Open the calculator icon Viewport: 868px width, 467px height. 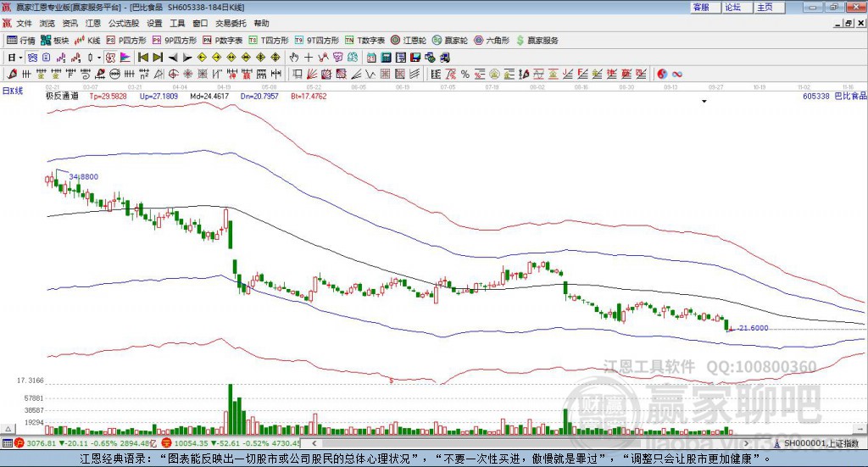tap(386, 58)
